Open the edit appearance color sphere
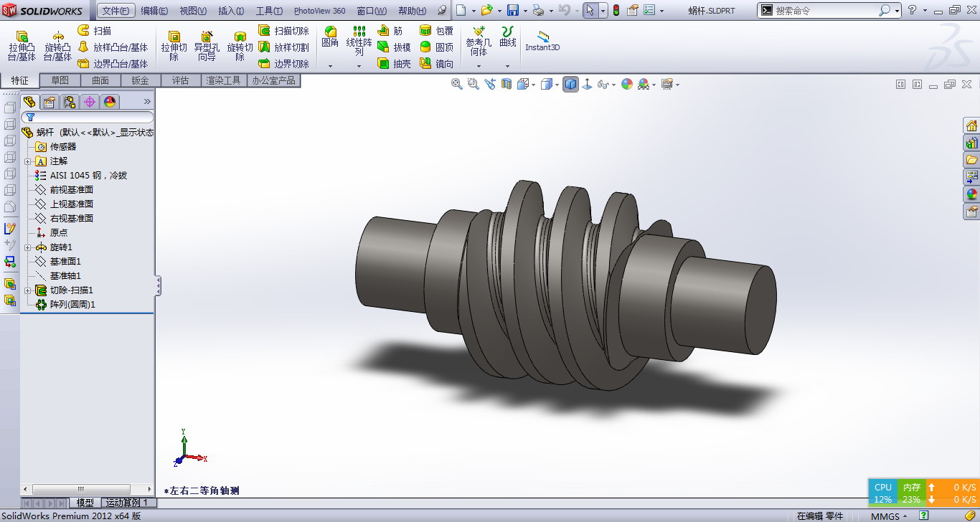 (627, 84)
